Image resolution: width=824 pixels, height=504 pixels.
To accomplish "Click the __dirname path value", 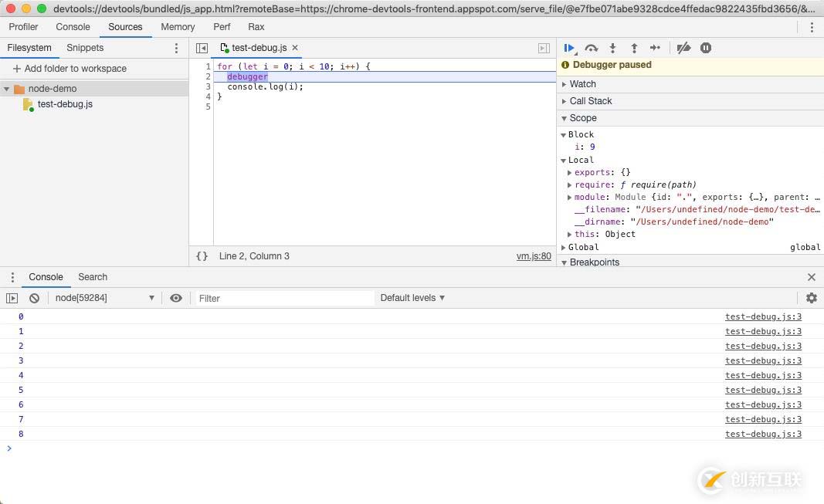I will tap(701, 222).
